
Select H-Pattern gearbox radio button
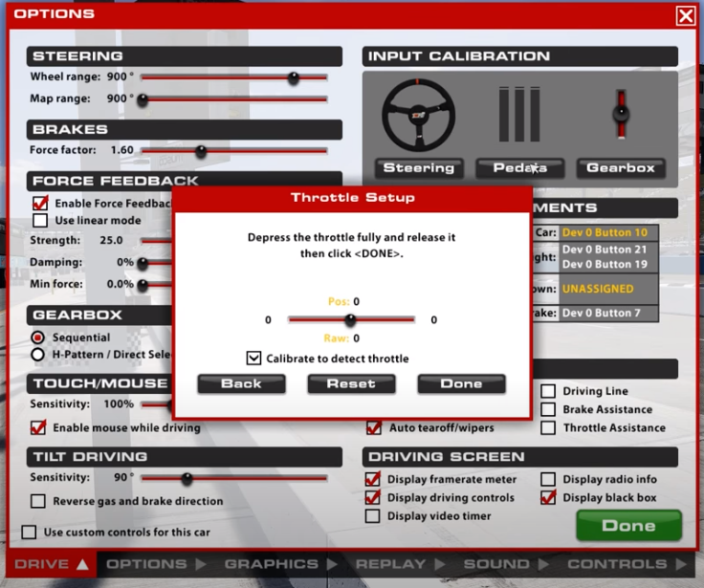click(x=38, y=355)
